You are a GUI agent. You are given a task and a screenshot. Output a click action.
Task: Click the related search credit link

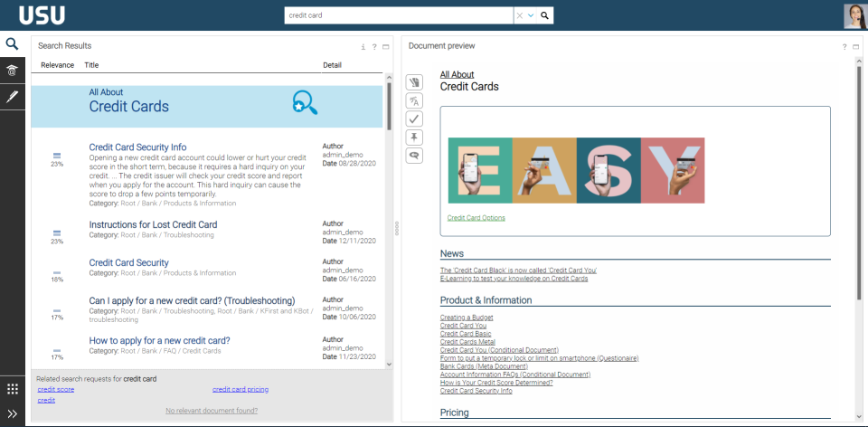46,400
